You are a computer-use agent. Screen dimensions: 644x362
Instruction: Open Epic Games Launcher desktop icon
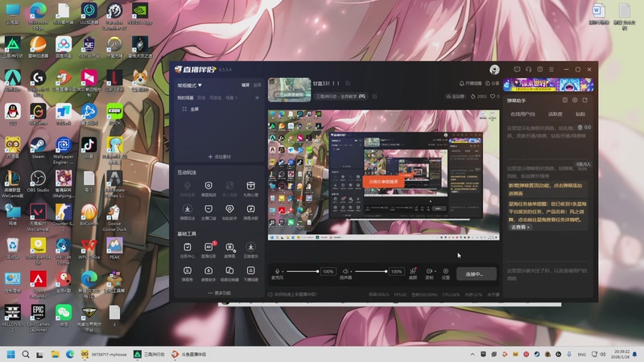click(x=38, y=318)
